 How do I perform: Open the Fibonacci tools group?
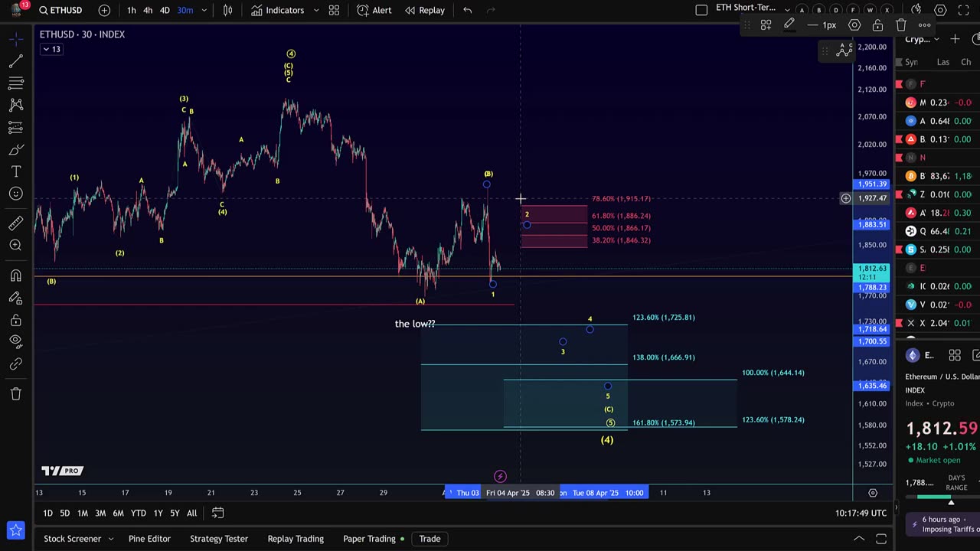click(15, 83)
